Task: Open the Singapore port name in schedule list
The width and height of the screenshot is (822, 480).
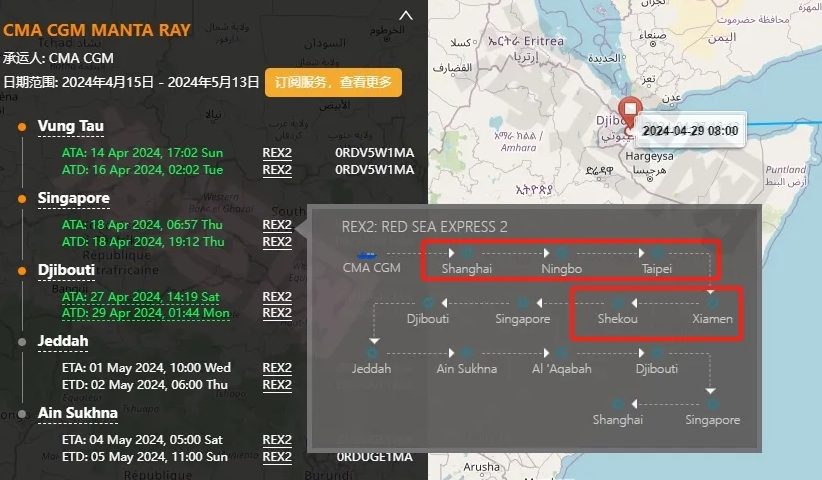Action: click(x=74, y=198)
